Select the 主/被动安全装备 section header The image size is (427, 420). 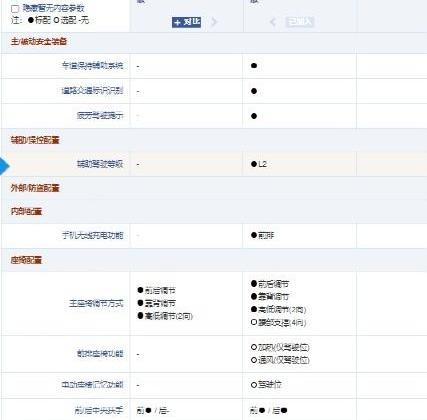point(39,41)
